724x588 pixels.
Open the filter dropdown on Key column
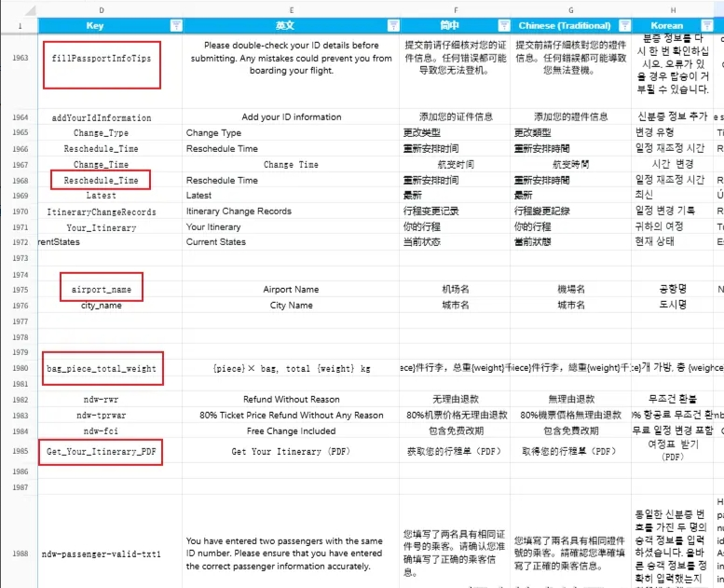pos(175,25)
